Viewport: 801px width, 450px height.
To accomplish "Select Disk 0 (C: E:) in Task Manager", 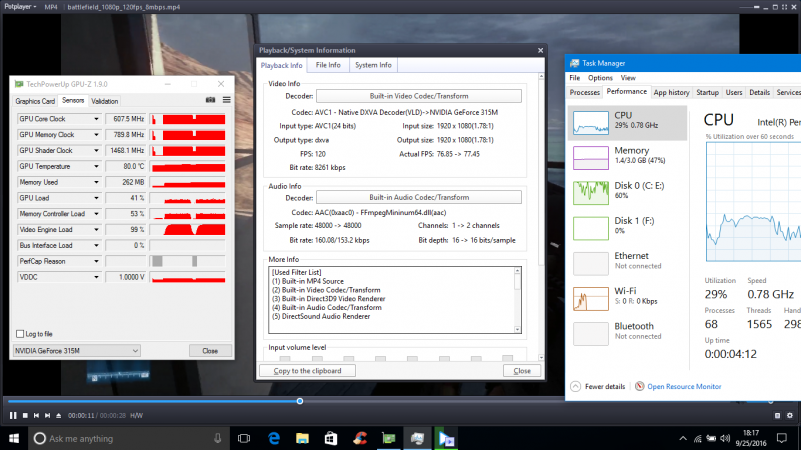I will [627, 193].
